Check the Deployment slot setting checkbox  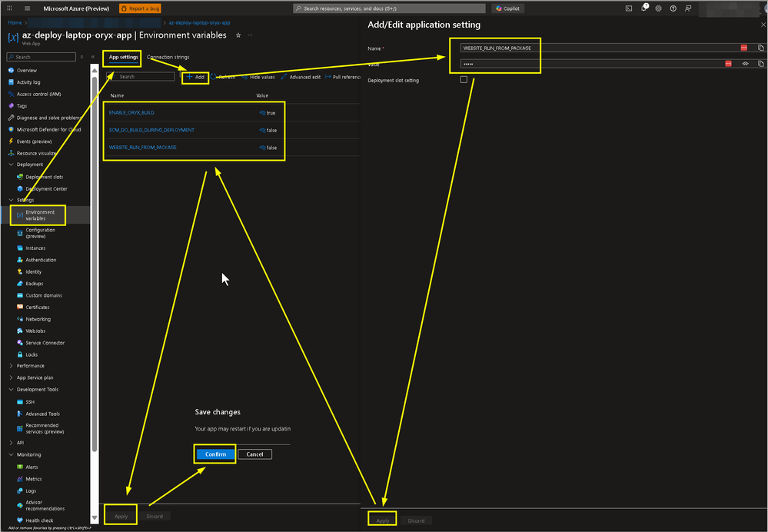click(x=464, y=79)
